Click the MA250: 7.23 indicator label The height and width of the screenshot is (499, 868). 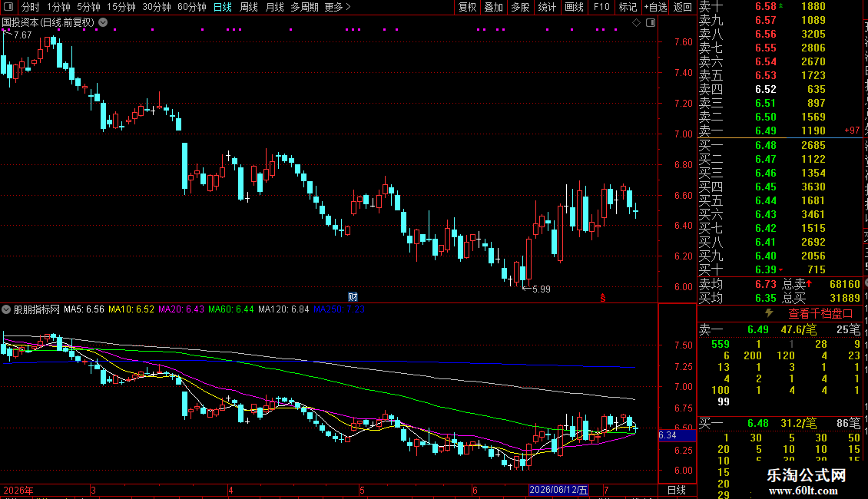(339, 309)
